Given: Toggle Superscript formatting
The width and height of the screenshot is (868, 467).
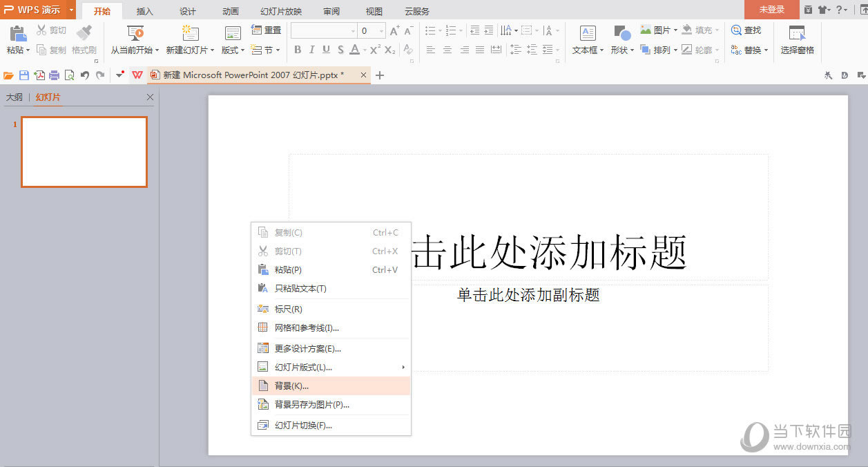Looking at the screenshot, I should (375, 50).
